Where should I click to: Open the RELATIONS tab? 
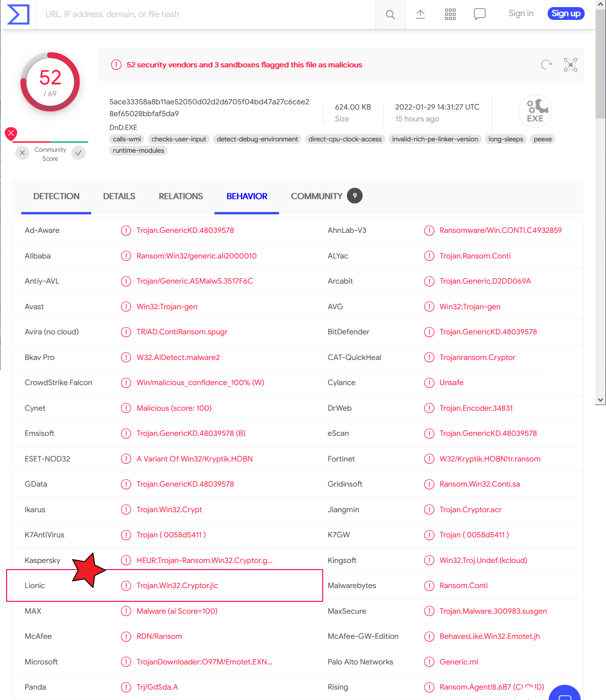tap(181, 196)
